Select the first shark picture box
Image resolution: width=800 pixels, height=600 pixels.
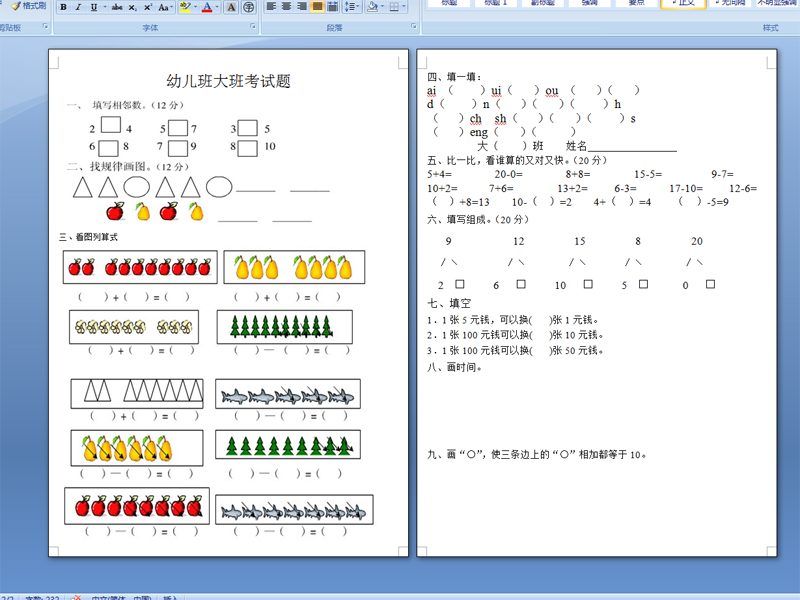[288, 393]
